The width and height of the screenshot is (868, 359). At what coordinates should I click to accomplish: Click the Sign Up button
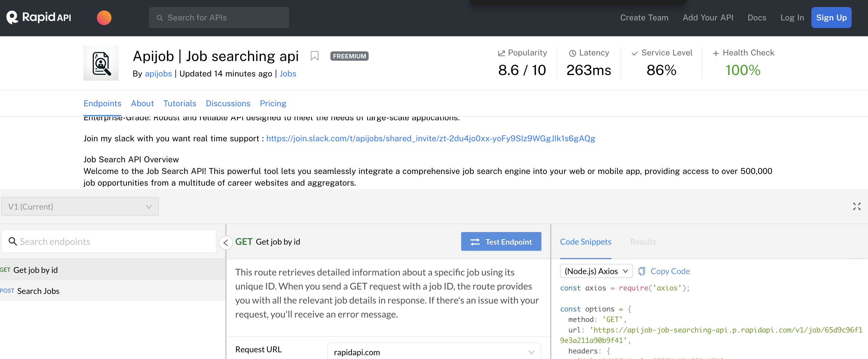tap(831, 18)
